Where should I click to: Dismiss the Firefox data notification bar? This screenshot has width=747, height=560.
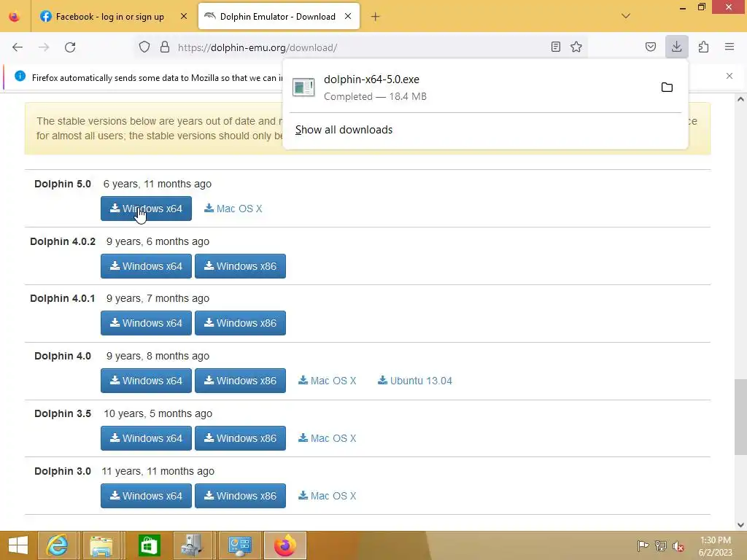tap(729, 76)
